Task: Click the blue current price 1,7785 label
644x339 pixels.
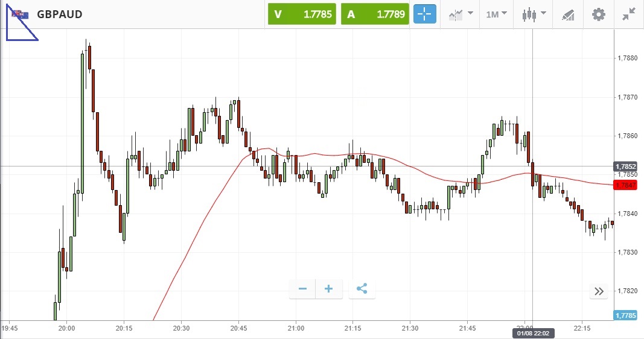Action: [x=625, y=315]
